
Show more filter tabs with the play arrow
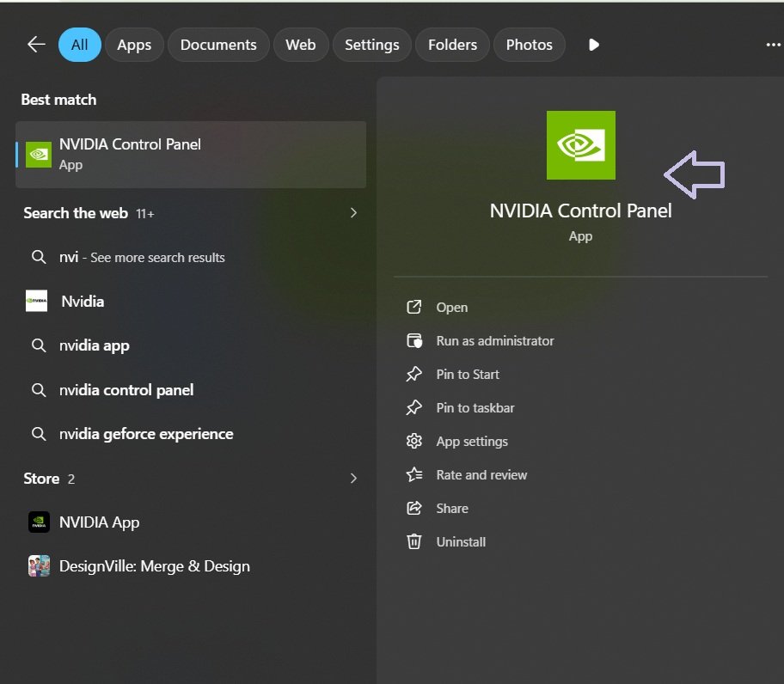coord(593,45)
